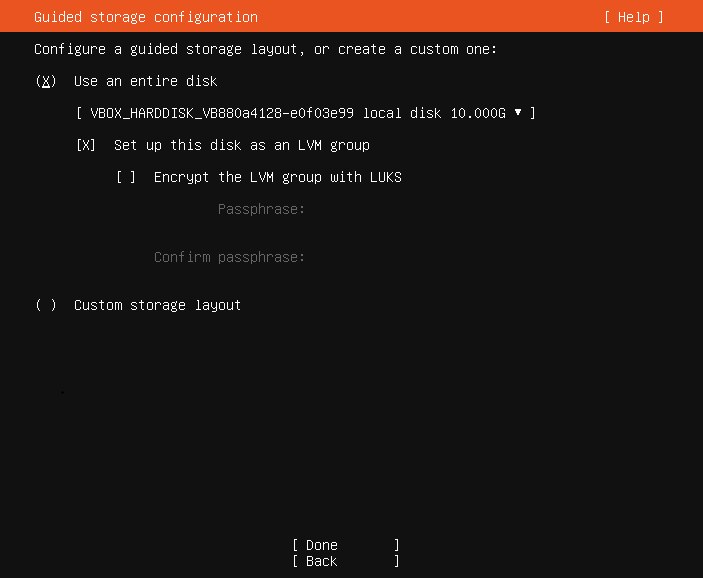Click Encrypt the LVM group with LUKS label
Screen dimensions: 703x578
click(278, 177)
